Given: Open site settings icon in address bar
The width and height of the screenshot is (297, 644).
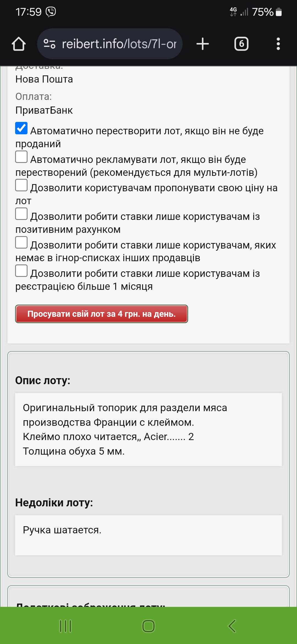Looking at the screenshot, I should pos(50,44).
